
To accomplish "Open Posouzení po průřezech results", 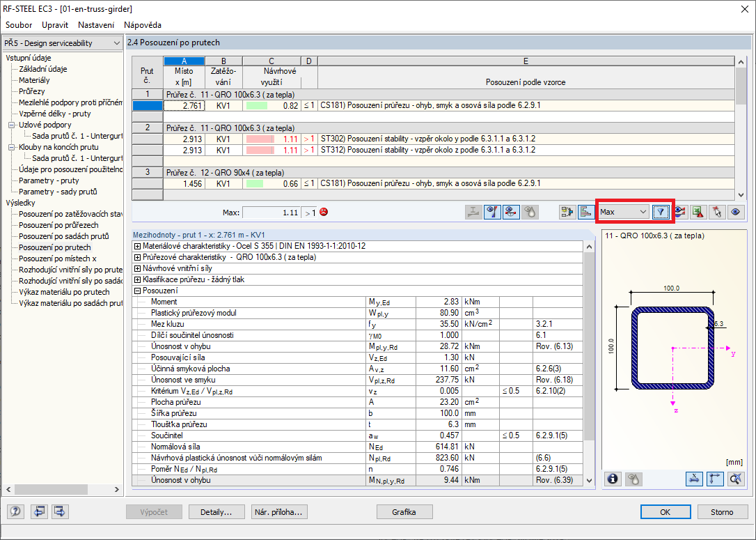I will pos(58,225).
